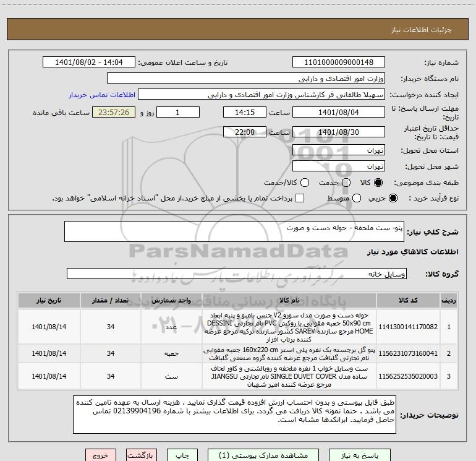Click the announcement date field 1401/08/02 - 14:04

tap(89, 62)
